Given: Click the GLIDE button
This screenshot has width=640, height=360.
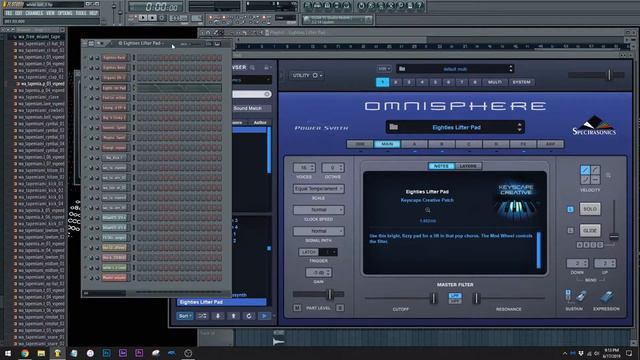Looking at the screenshot, I should [590, 231].
